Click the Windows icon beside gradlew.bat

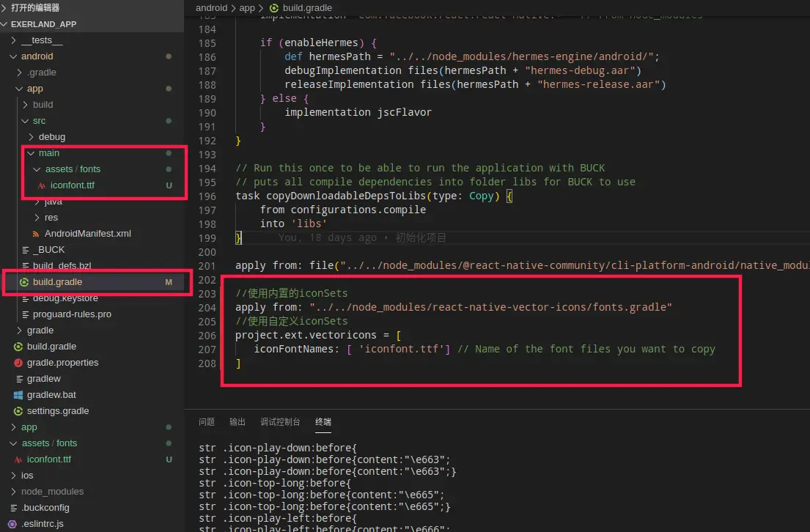pos(18,395)
